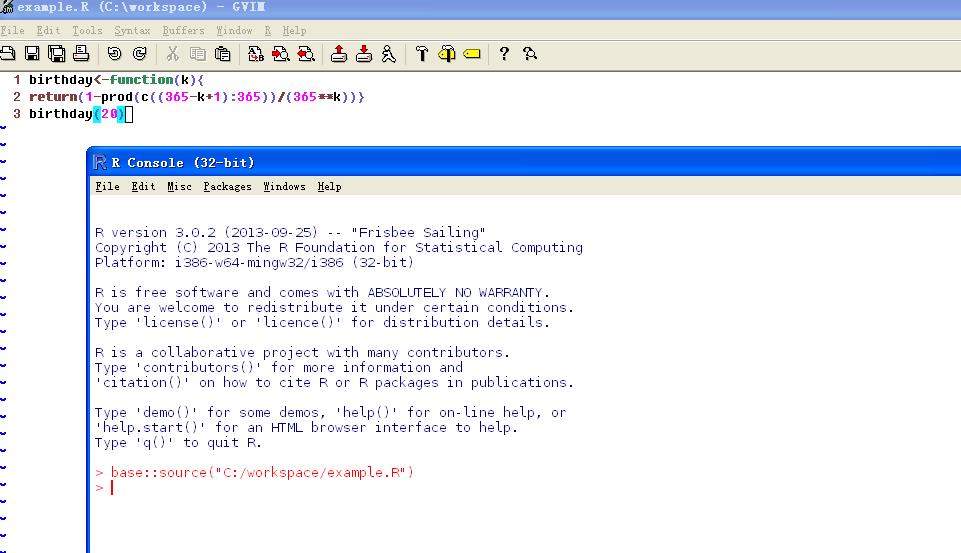Open the GVim Buffers menu
961x553 pixels.
click(x=183, y=31)
